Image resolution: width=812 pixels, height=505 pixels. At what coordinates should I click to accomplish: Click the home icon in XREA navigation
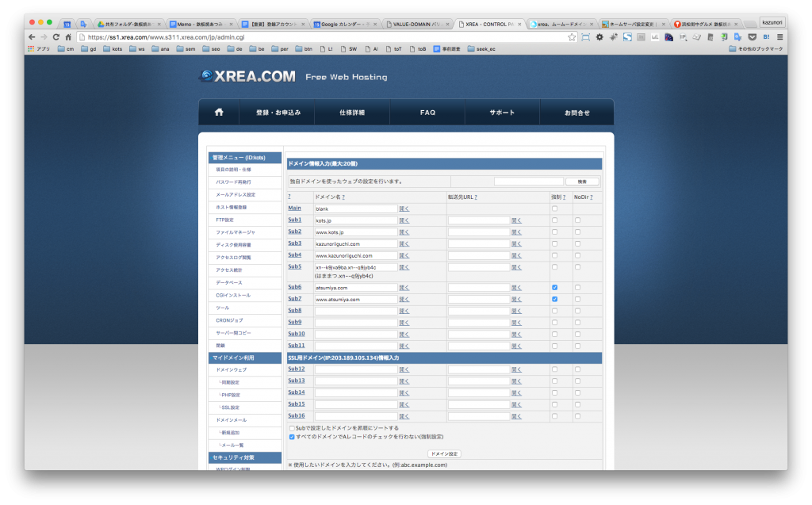point(219,113)
